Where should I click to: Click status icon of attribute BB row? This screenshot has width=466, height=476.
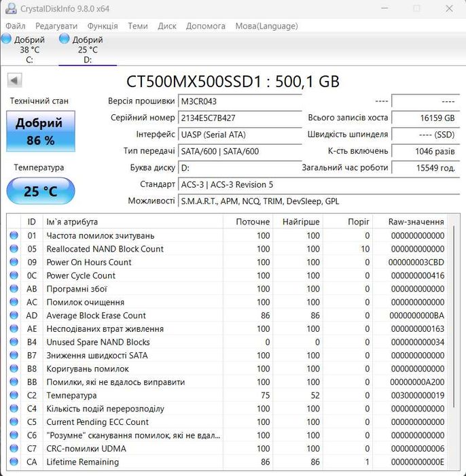(x=14, y=381)
